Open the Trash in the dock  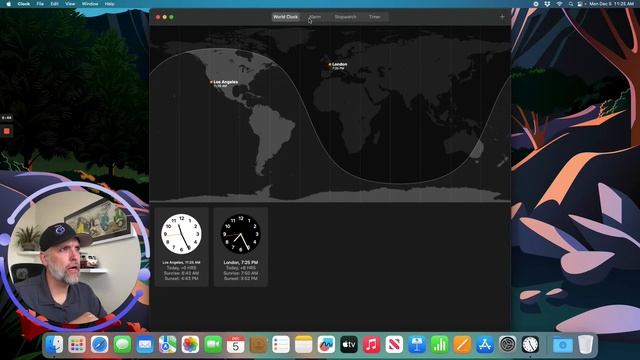(585, 345)
